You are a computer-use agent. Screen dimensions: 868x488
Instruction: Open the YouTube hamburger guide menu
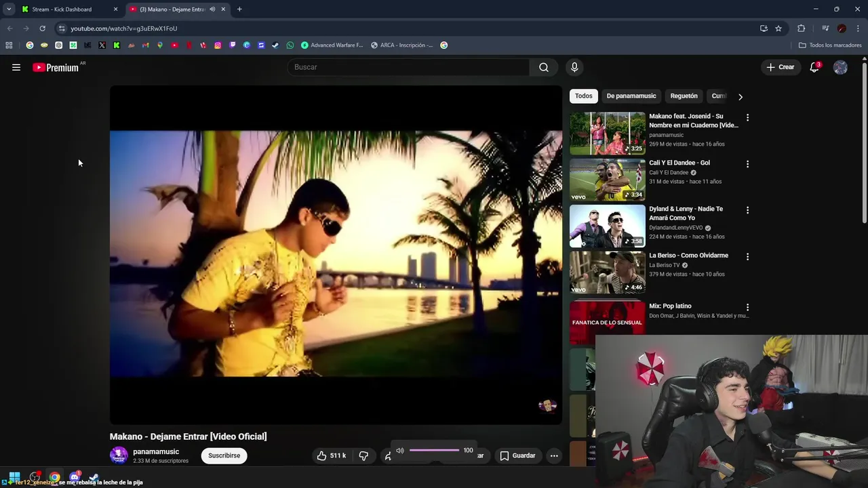pyautogui.click(x=16, y=67)
